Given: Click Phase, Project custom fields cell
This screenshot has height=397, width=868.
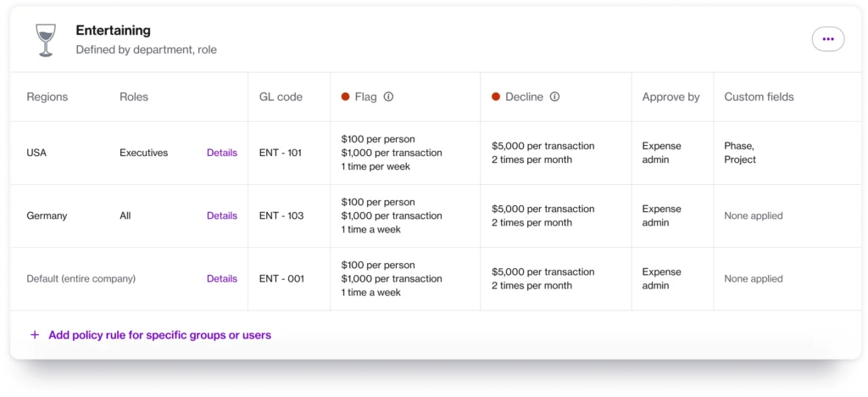Looking at the screenshot, I should 740,153.
